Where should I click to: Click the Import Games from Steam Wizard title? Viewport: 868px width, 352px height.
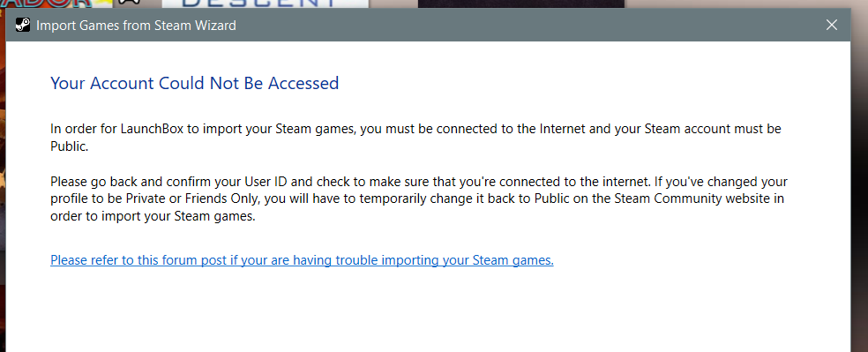136,26
